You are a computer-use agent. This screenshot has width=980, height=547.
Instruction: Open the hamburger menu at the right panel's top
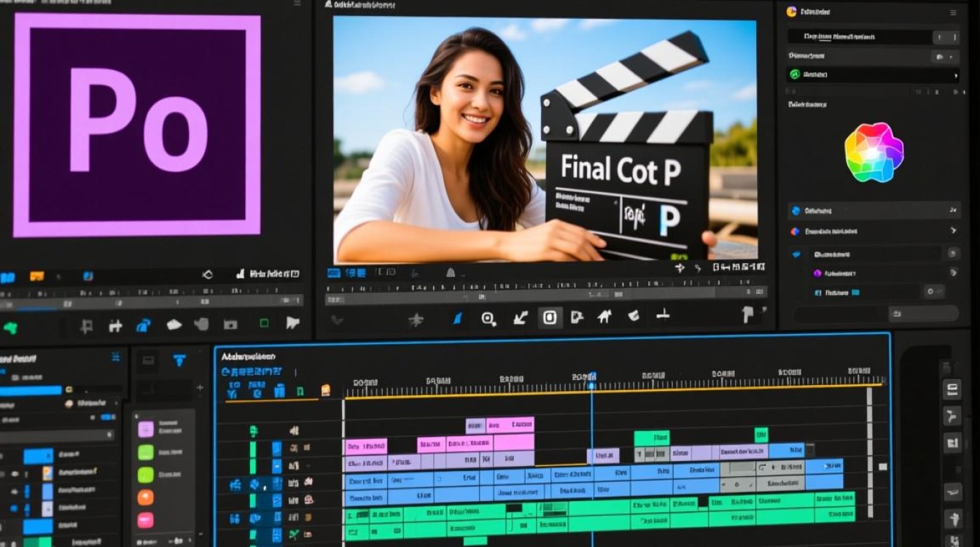pos(952,12)
